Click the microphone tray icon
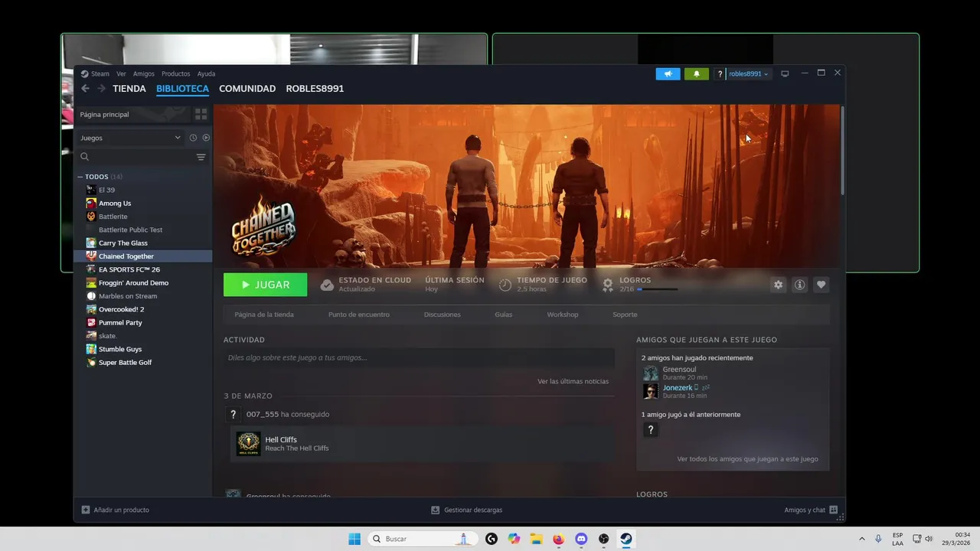Screen dimensions: 980x551 878,539
